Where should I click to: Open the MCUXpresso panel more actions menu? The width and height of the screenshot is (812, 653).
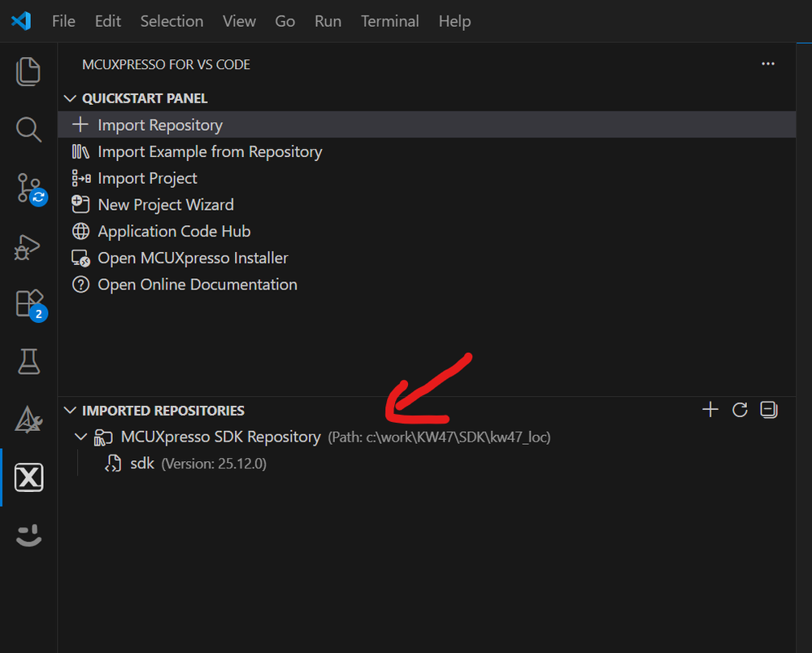pos(768,64)
